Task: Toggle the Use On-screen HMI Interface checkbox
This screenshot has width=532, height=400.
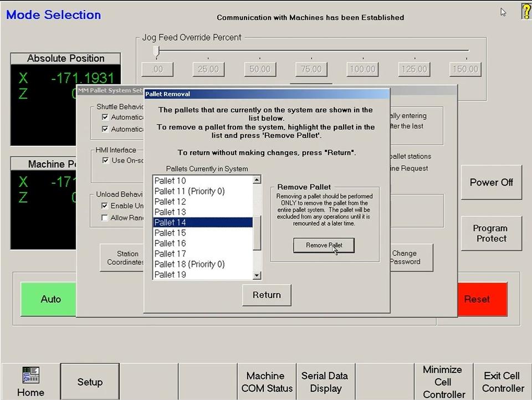Action: click(x=105, y=160)
